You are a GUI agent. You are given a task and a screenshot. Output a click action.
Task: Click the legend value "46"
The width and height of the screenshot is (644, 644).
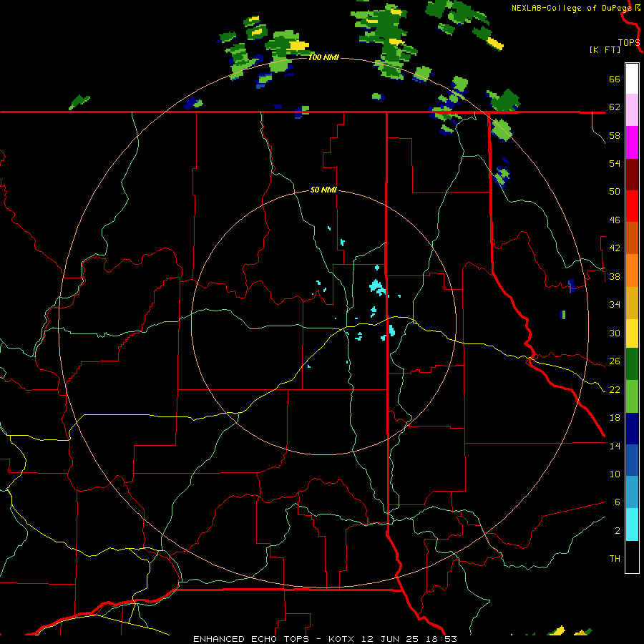tap(615, 220)
